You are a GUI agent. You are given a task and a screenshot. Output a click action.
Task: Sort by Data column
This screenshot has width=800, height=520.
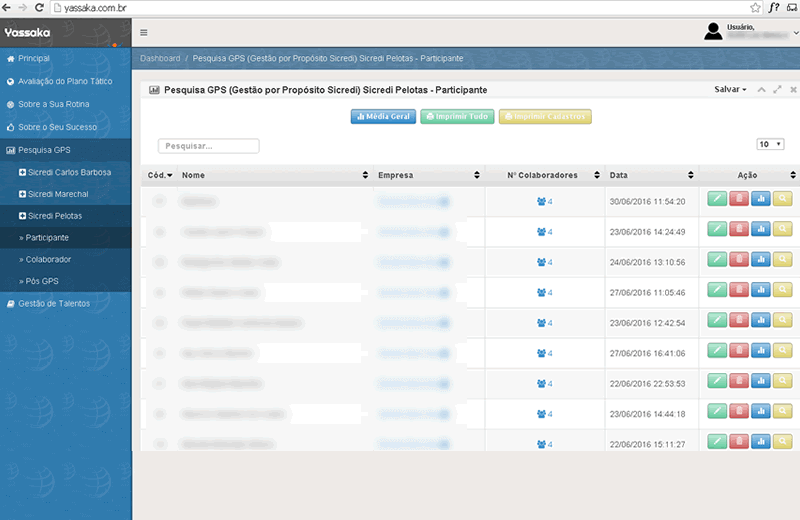[x=652, y=175]
